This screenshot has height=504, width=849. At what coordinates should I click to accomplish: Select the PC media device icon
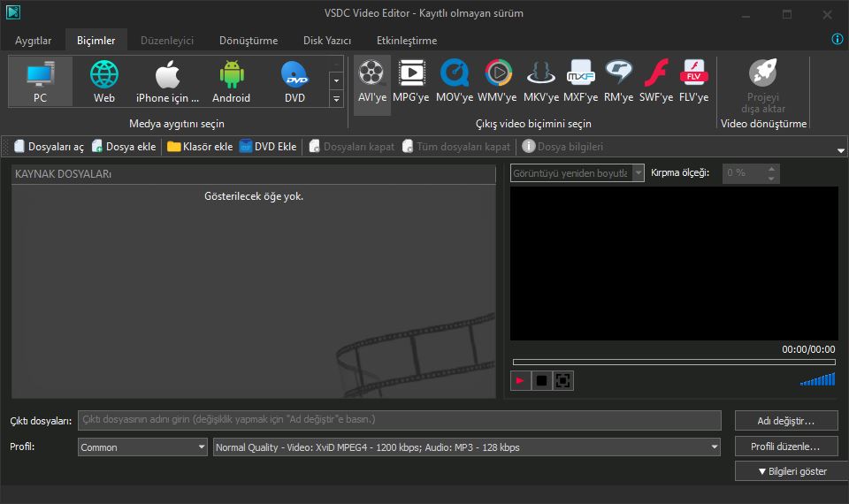[40, 81]
